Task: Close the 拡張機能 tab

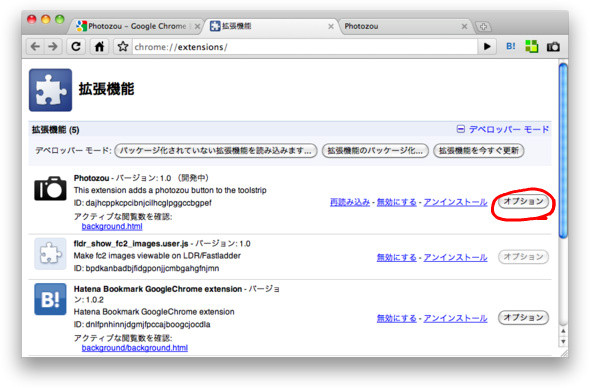Action: coord(331,26)
